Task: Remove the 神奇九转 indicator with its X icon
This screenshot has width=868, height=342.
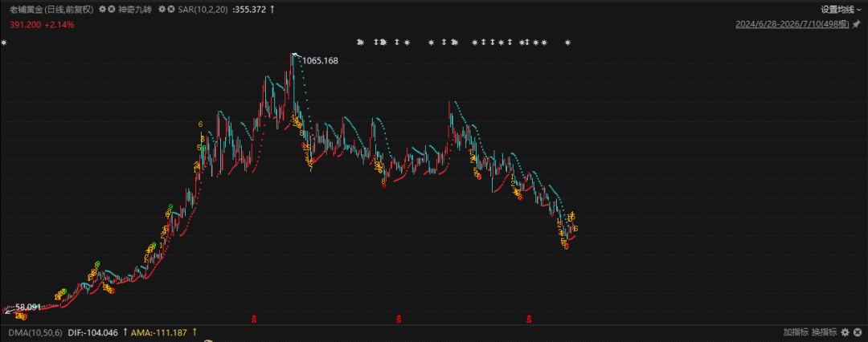Action: pyautogui.click(x=111, y=10)
